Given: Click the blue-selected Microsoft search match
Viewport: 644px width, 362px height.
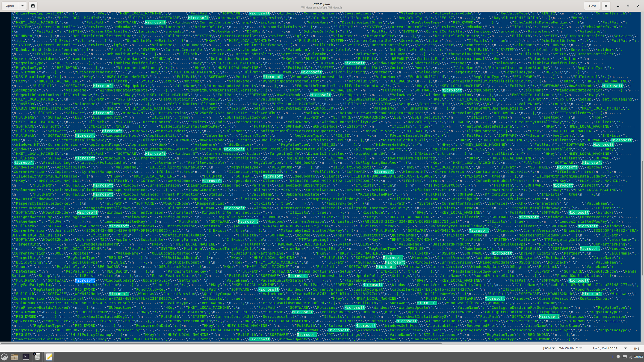Looking at the screenshot, I should (85, 280).
